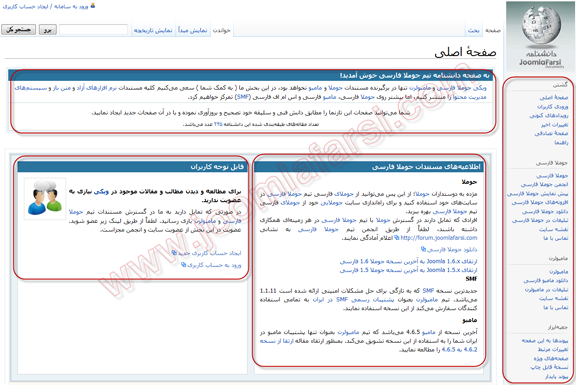Screen dimensions: 576x385
Task: Open the نمایش مبدأ view source tab
Action: [192, 30]
